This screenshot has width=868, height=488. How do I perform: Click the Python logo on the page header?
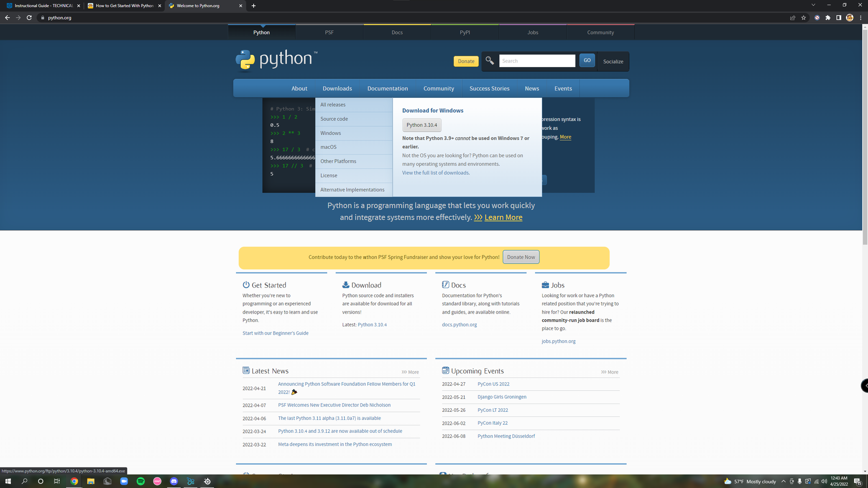(276, 60)
